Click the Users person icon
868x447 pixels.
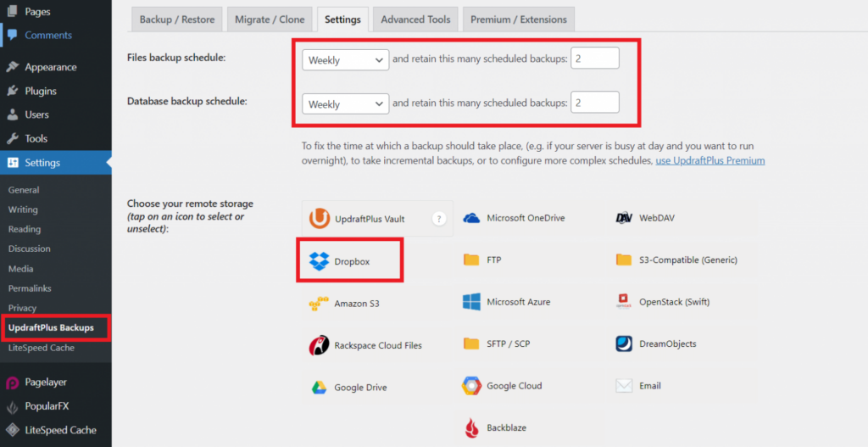12,115
